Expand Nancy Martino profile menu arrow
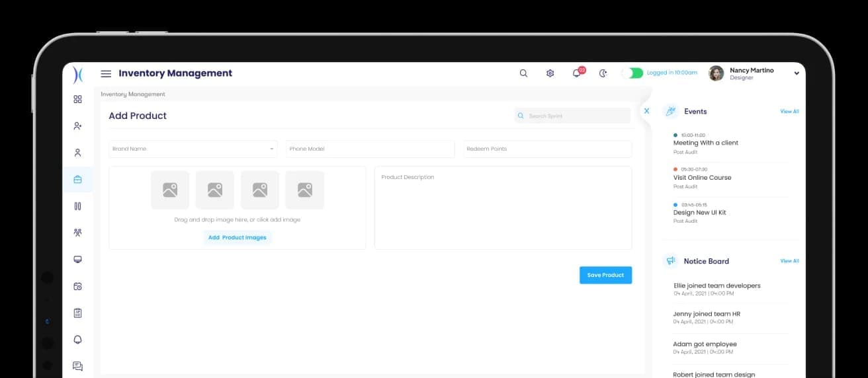Image resolution: width=868 pixels, height=378 pixels. point(796,74)
